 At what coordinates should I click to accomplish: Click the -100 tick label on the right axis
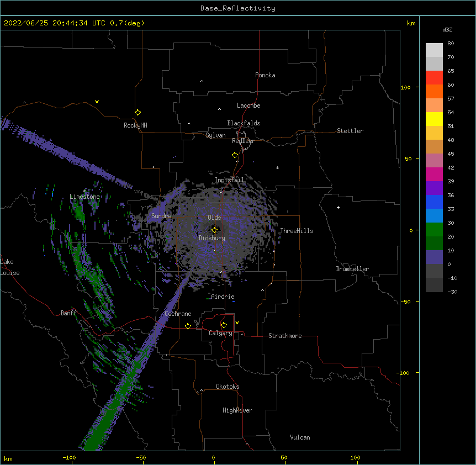pos(404,373)
